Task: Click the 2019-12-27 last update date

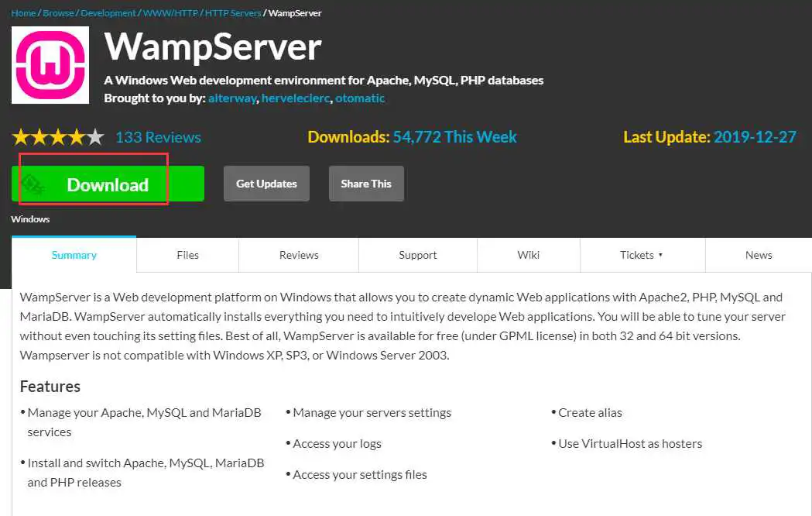Action: (x=755, y=137)
